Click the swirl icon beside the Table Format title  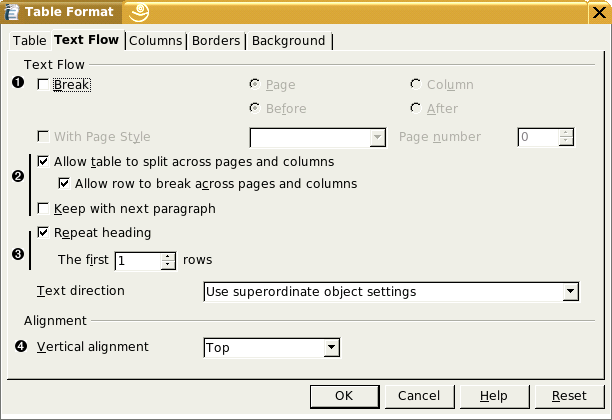click(140, 12)
